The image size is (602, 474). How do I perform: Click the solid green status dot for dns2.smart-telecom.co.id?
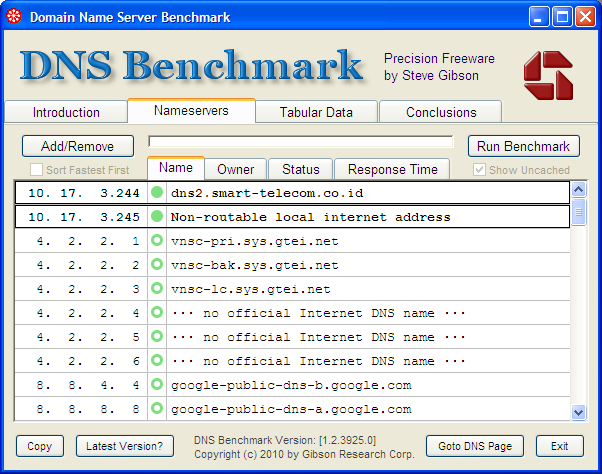[157, 192]
